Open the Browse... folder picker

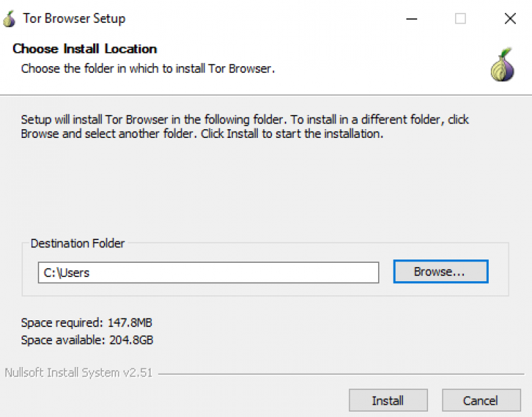pyautogui.click(x=440, y=272)
